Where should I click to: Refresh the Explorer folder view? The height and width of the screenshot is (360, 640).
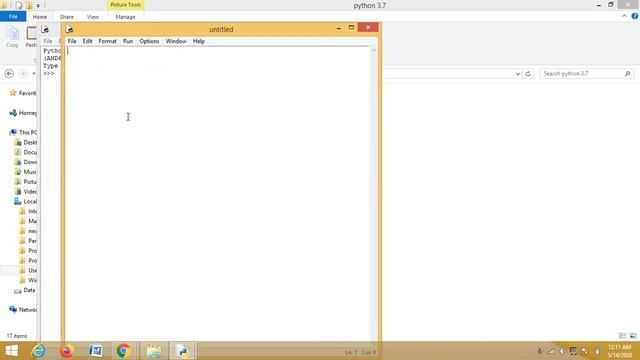pyautogui.click(x=528, y=74)
